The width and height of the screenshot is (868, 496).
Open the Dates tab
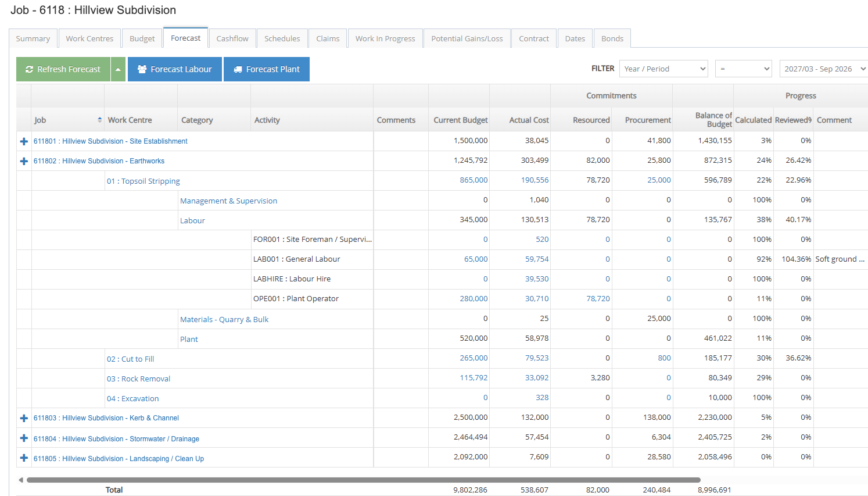tap(575, 38)
